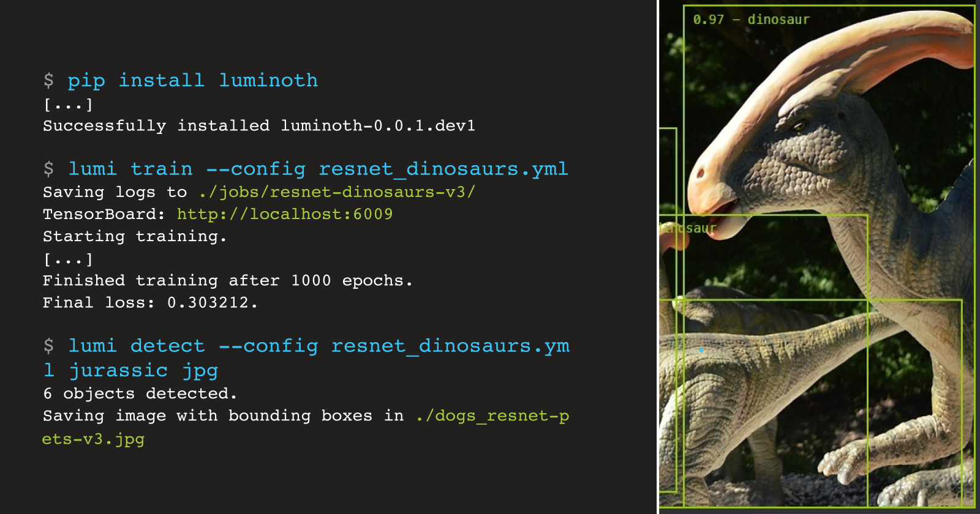Click the "pip install luminoth" command

click(x=192, y=81)
